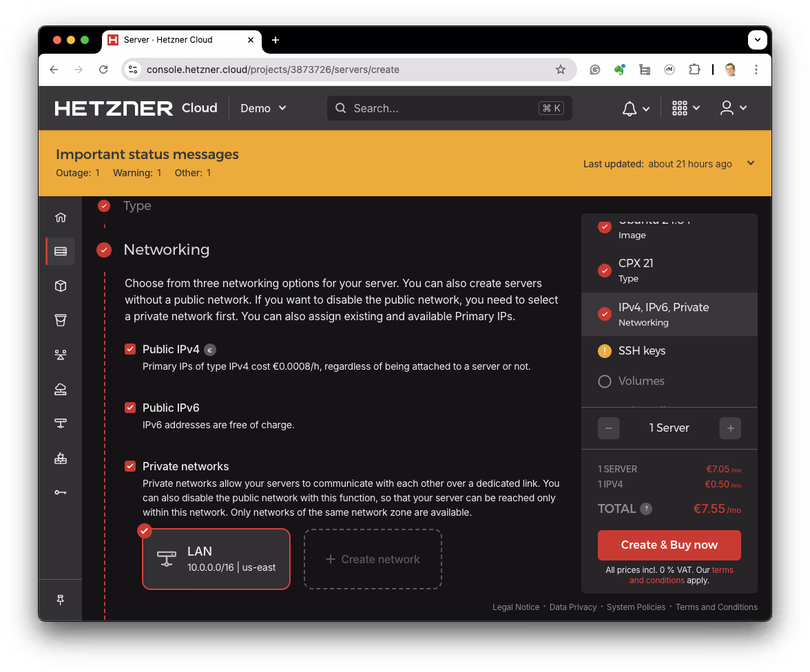Viewport: 810px width, 672px height.
Task: Disable the Public IPv4 checkbox
Action: [x=130, y=349]
